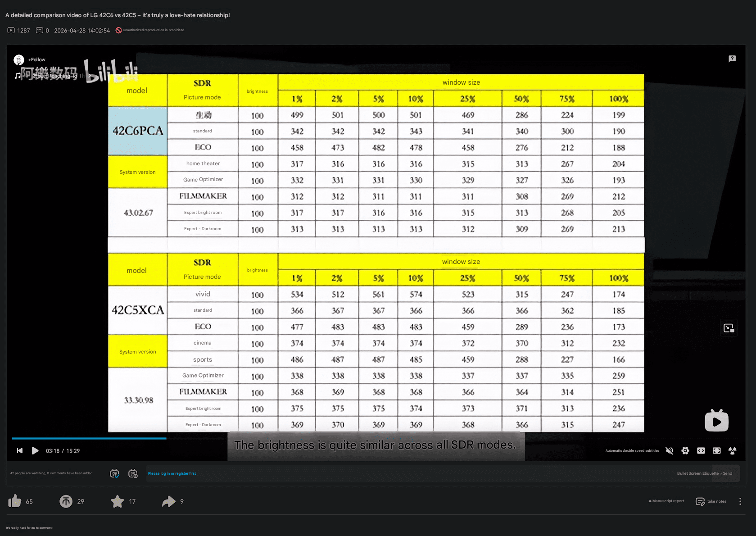Click the radiation-symbol player icon

click(x=733, y=451)
